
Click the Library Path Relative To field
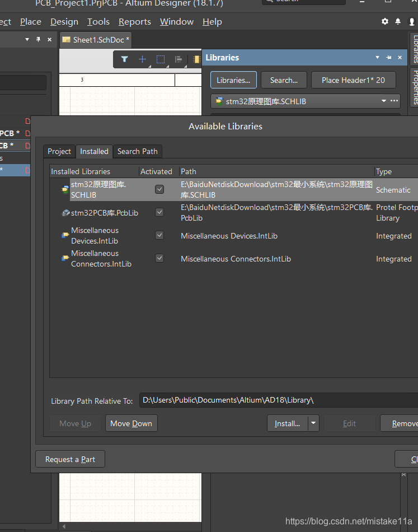278,400
